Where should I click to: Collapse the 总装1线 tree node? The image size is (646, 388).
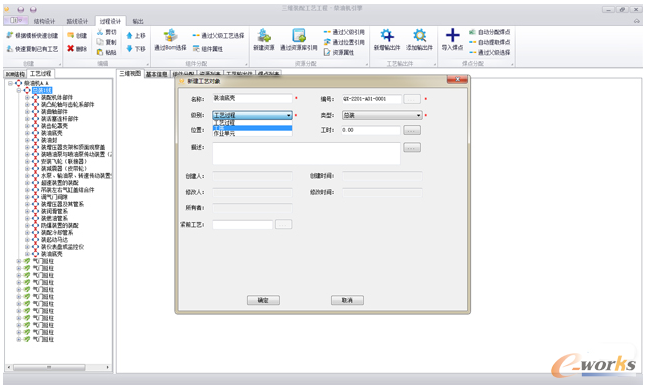tap(19, 90)
